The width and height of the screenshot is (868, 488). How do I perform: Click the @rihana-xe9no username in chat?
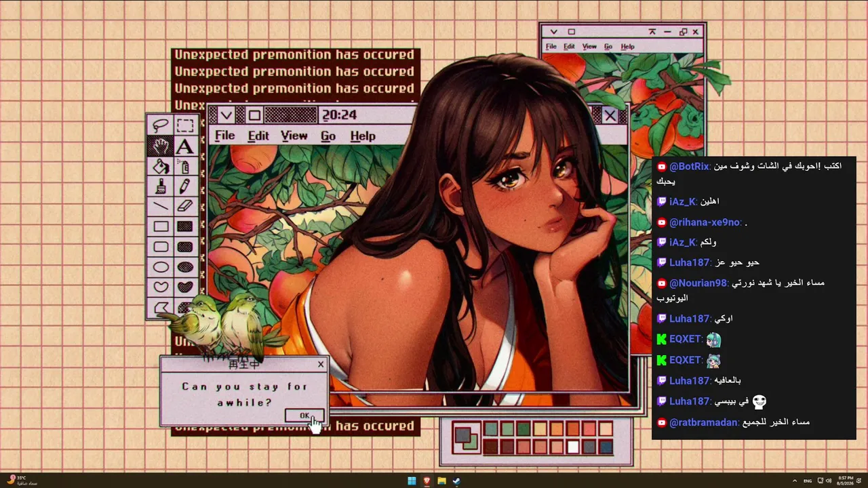pyautogui.click(x=705, y=222)
